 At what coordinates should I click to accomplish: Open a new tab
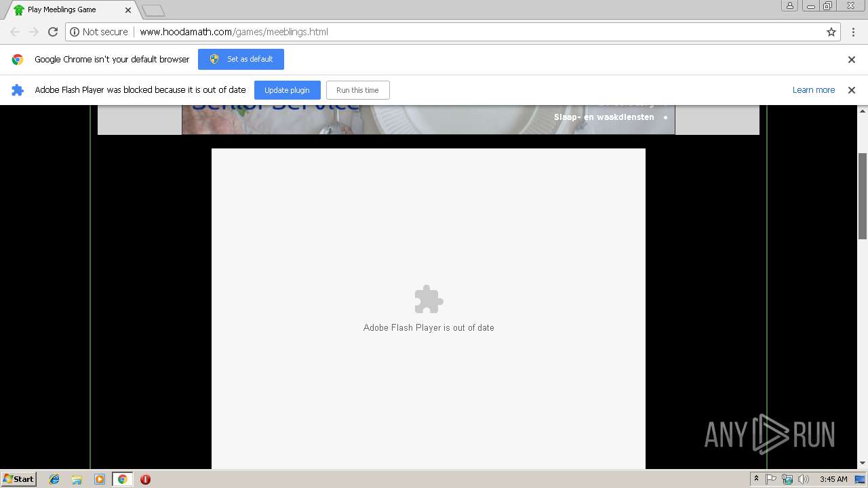pos(153,10)
